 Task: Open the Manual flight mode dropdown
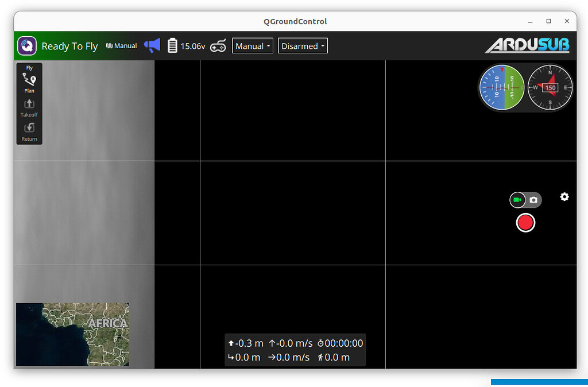point(252,45)
